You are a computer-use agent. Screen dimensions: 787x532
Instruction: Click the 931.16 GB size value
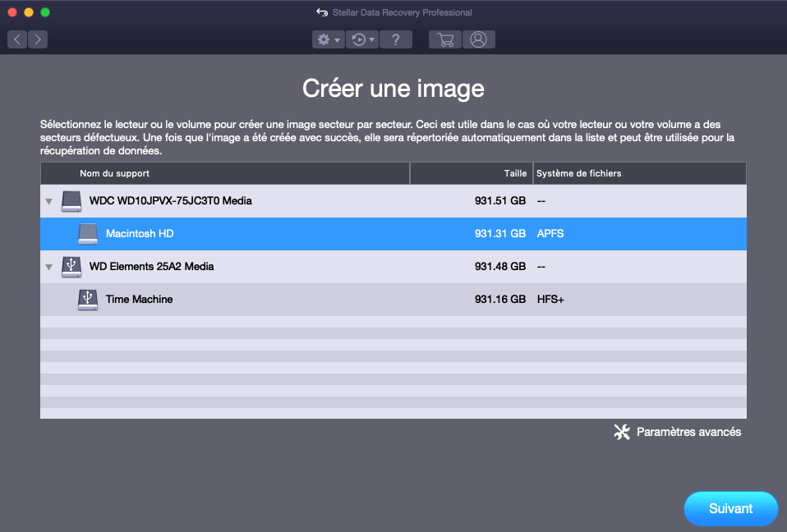coord(500,300)
